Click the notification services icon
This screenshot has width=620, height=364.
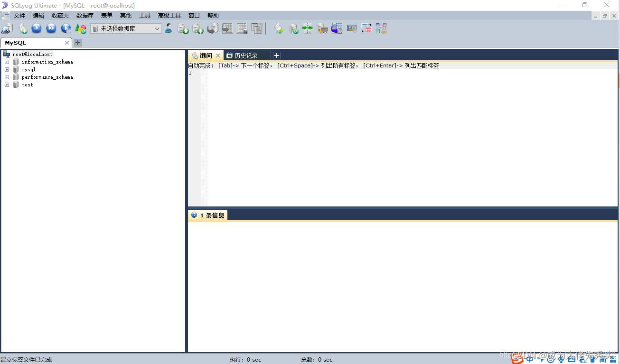tap(352, 28)
